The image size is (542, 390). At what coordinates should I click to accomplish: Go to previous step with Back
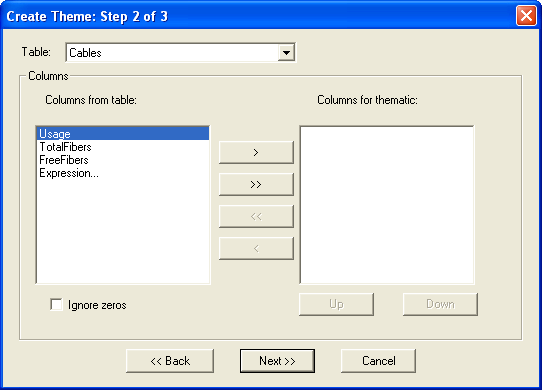tap(170, 361)
